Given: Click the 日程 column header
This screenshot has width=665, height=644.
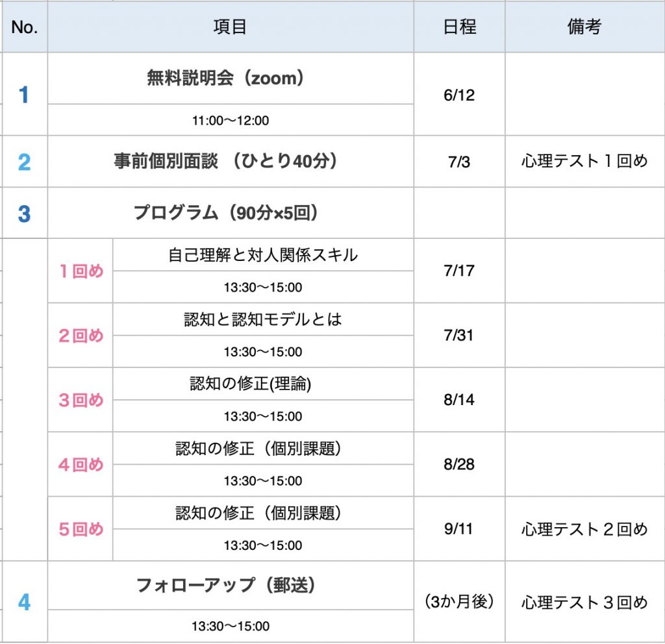Looking at the screenshot, I should coord(459,27).
